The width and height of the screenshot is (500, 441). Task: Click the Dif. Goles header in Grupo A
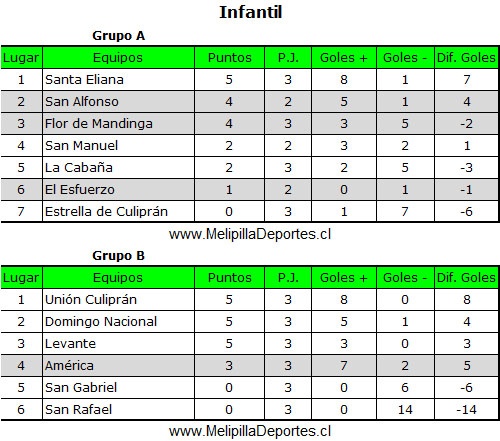(x=467, y=58)
